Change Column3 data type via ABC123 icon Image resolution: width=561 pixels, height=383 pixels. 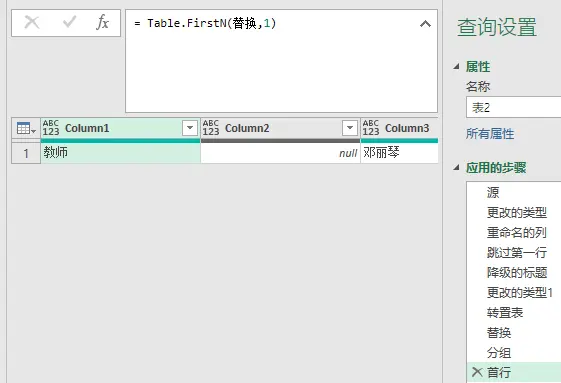pos(371,128)
